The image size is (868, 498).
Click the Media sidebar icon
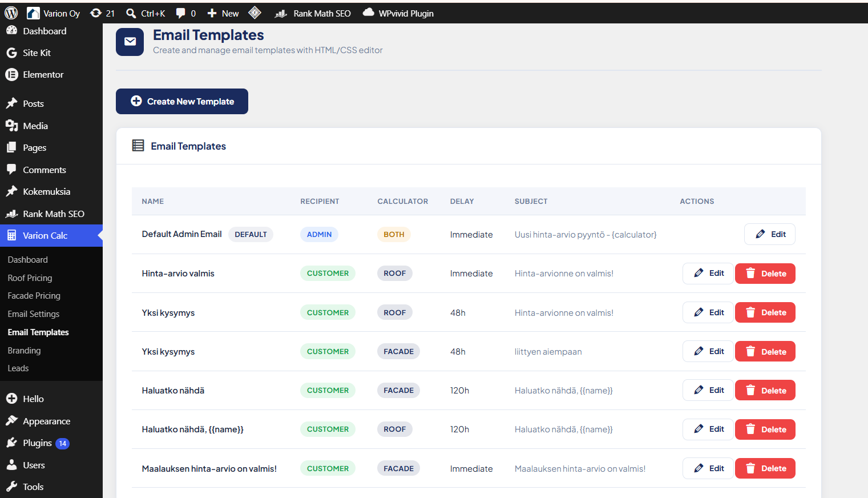pos(11,126)
